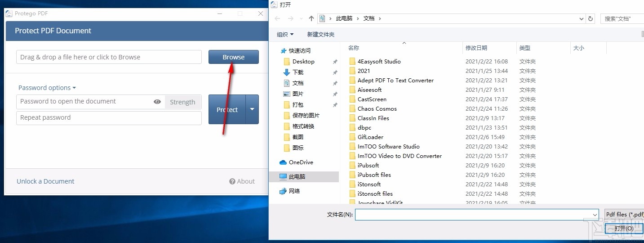Expand the Password options dropdown
The width and height of the screenshot is (644, 243).
(x=47, y=88)
